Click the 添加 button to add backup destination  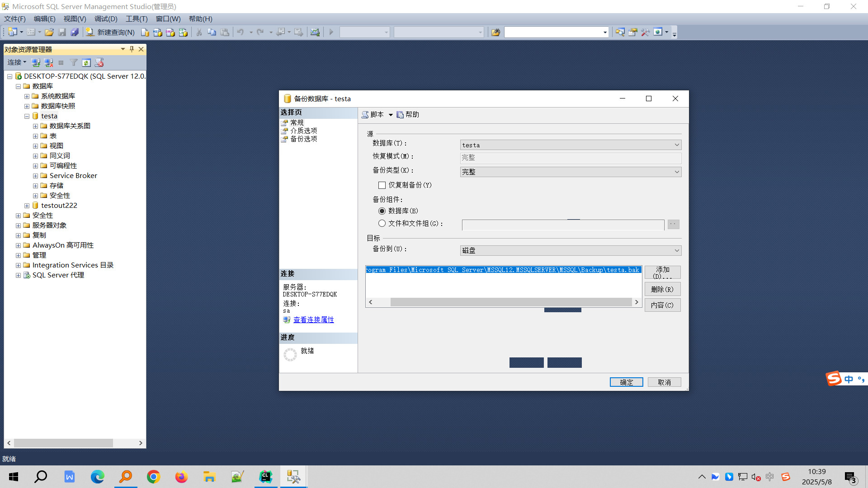click(662, 272)
